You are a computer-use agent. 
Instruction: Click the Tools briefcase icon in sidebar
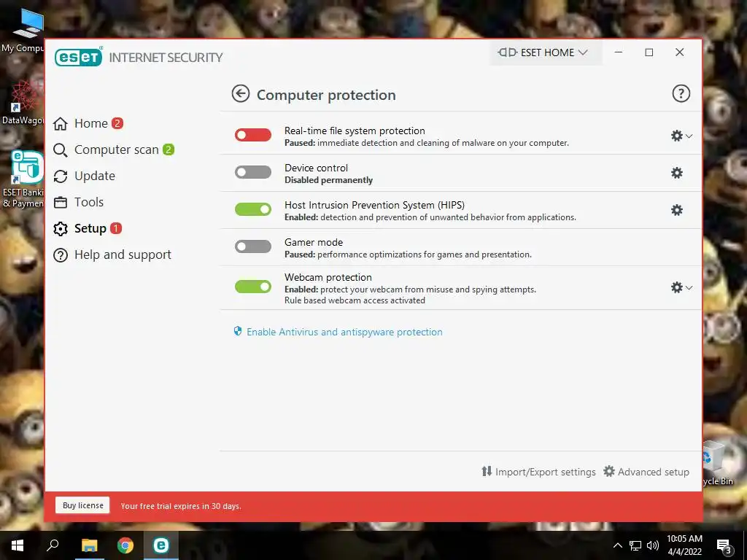click(x=61, y=203)
